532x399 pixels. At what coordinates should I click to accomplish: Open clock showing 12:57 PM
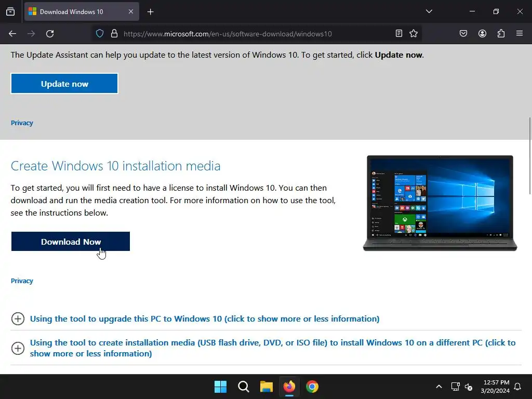pyautogui.click(x=495, y=387)
